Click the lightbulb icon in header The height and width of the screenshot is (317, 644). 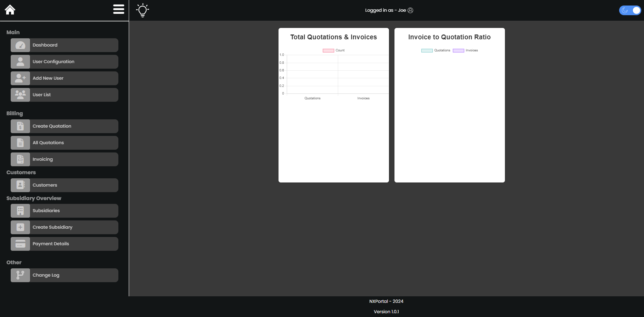pyautogui.click(x=142, y=10)
